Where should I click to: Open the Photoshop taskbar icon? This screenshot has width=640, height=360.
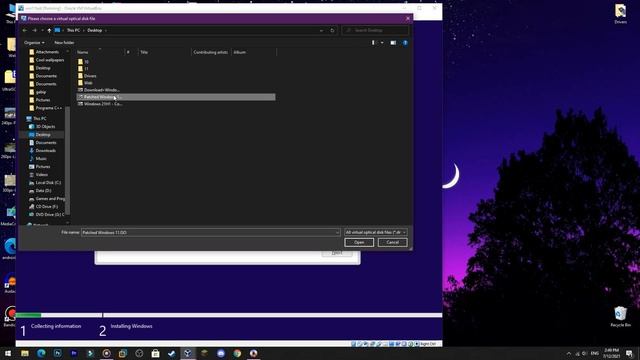(58, 353)
